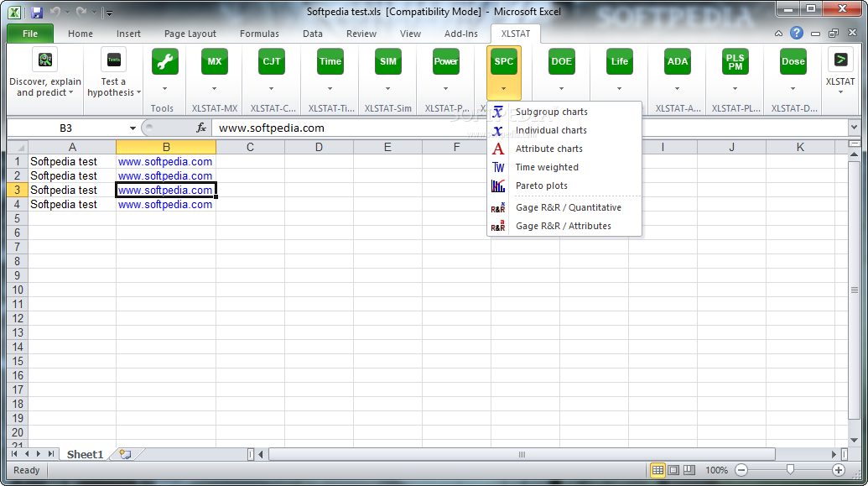Click the Insert Function fx icon
This screenshot has height=486, width=868.
201,128
